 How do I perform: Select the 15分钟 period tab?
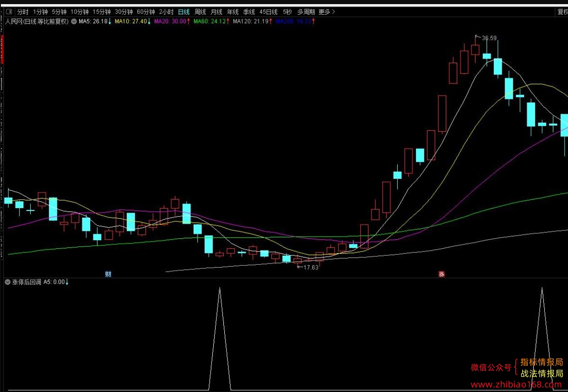[102, 12]
